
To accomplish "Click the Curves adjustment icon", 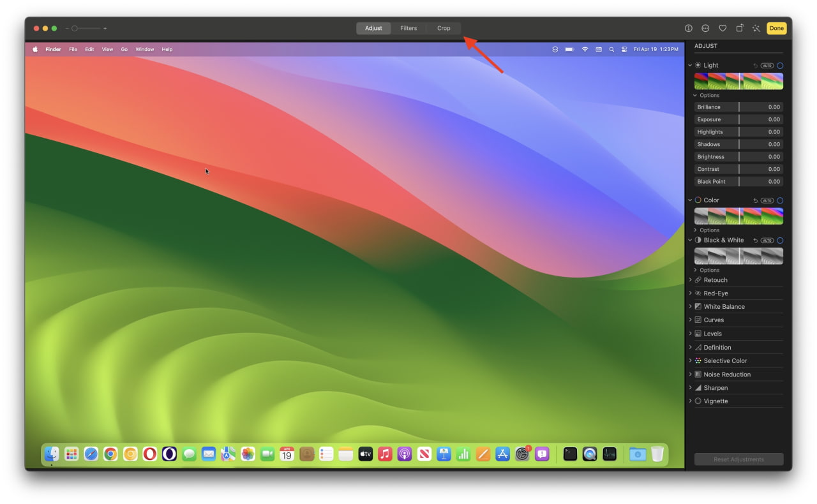I will coord(697,320).
